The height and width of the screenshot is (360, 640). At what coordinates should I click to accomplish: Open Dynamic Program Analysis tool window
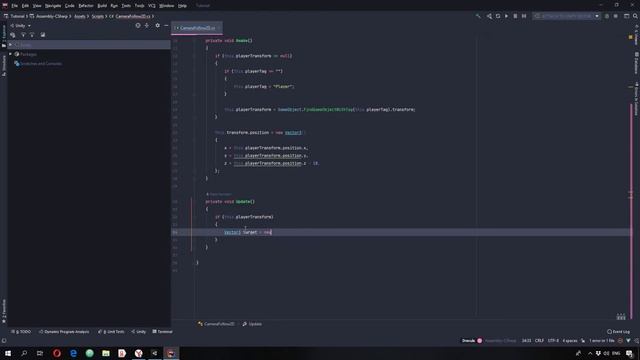(x=64, y=332)
